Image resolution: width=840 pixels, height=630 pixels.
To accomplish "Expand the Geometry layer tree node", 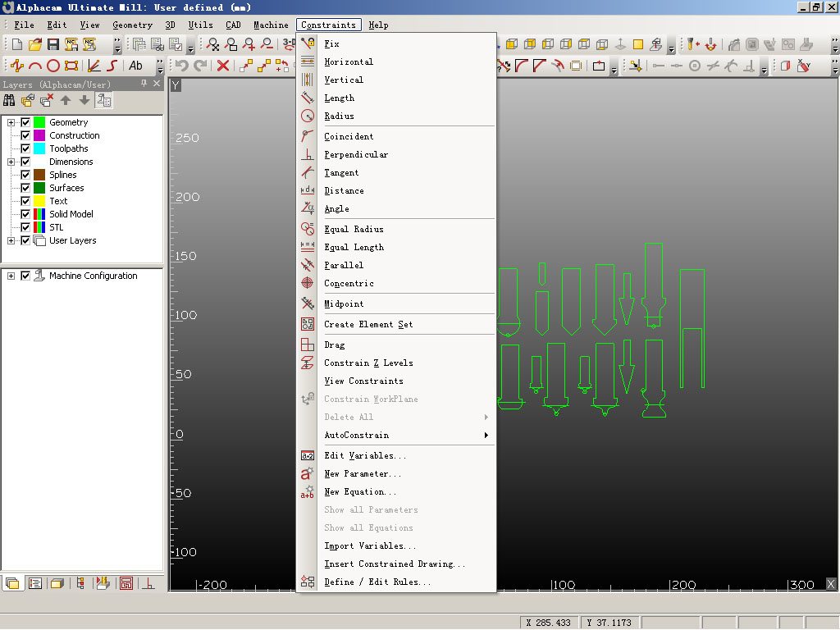I will 11,122.
